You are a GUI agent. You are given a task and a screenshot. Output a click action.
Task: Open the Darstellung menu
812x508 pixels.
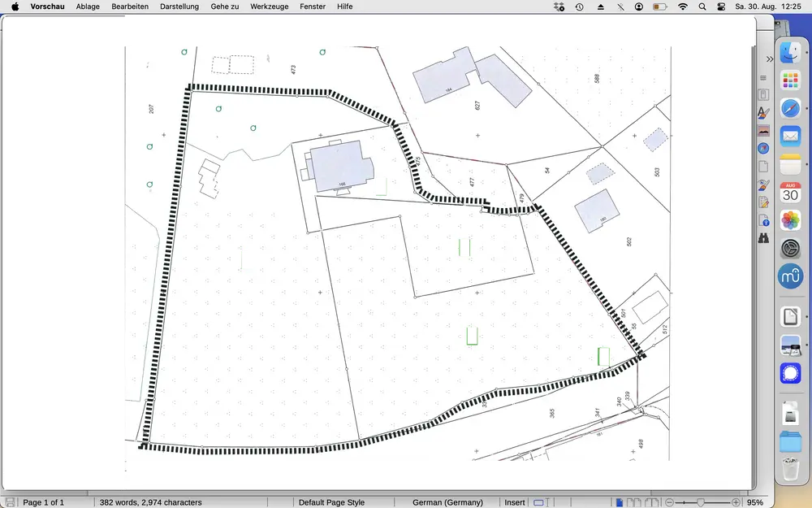tap(179, 7)
